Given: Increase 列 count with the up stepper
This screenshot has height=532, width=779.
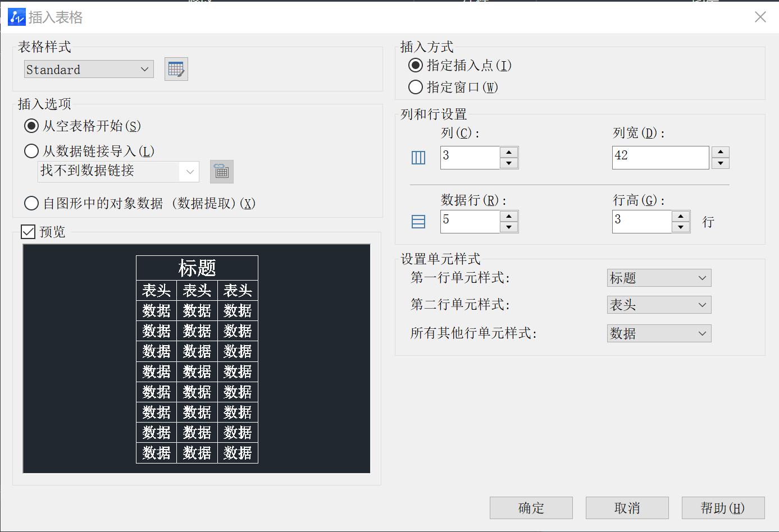Looking at the screenshot, I should click(509, 152).
